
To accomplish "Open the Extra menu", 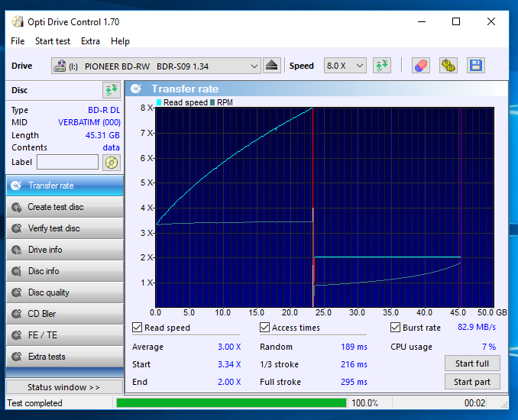I will pyautogui.click(x=90, y=41).
